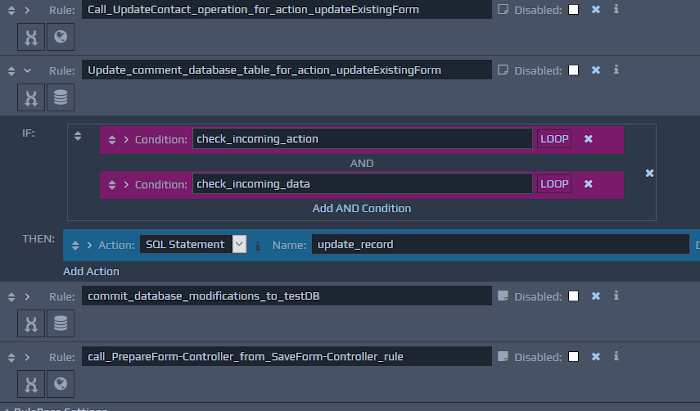This screenshot has height=411, width=700.
Task: Expand the call_PrepareForm-Controller rule
Action: pos(27,357)
